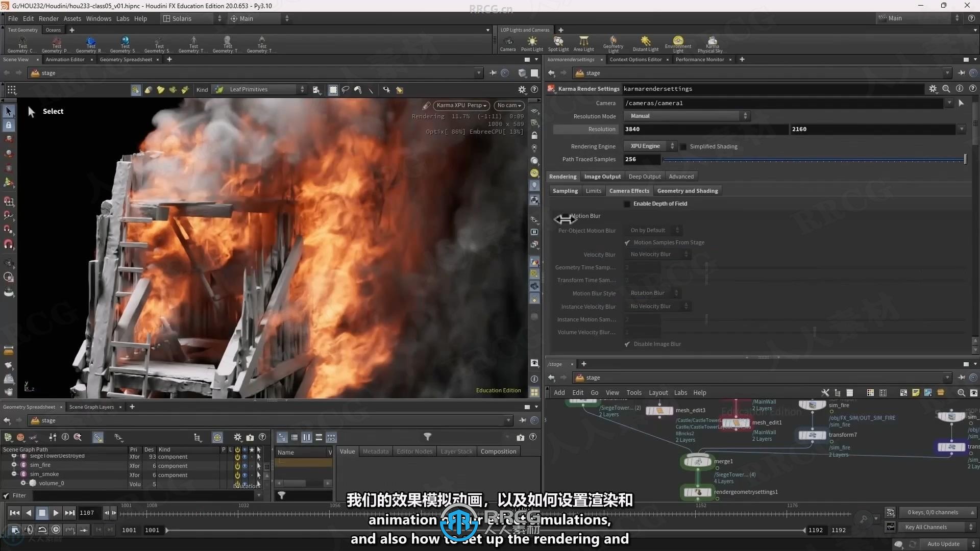Open the Performance Monitor tab
The height and width of the screenshot is (551, 980).
point(700,60)
